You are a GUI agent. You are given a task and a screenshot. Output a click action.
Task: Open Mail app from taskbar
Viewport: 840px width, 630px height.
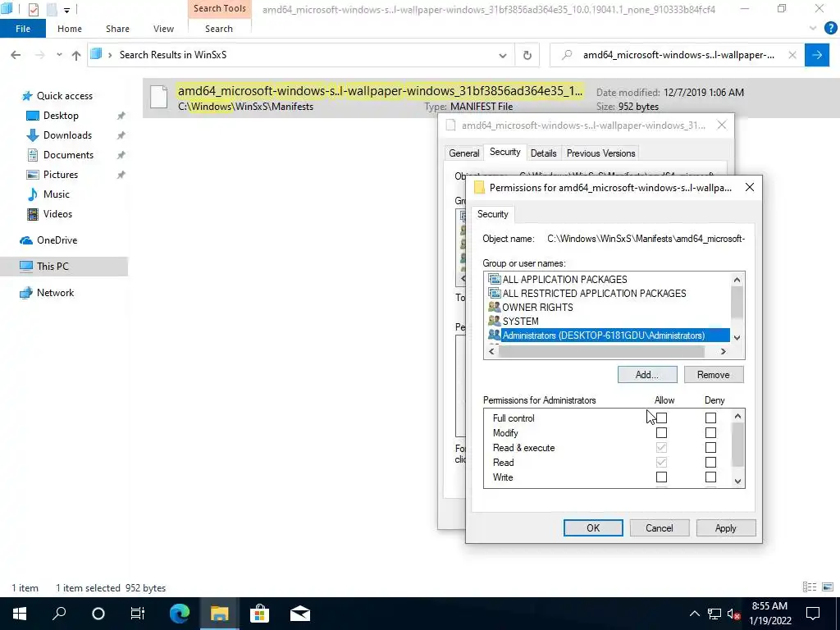click(300, 614)
